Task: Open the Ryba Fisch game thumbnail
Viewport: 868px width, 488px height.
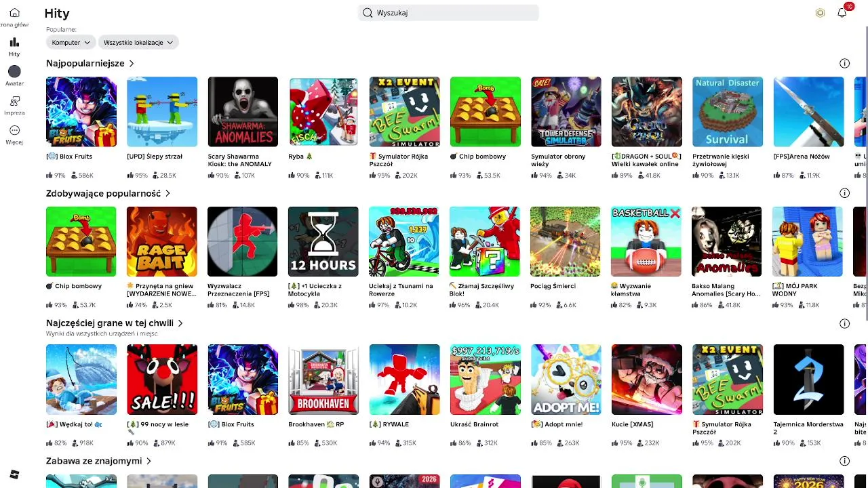Action: [x=323, y=112]
